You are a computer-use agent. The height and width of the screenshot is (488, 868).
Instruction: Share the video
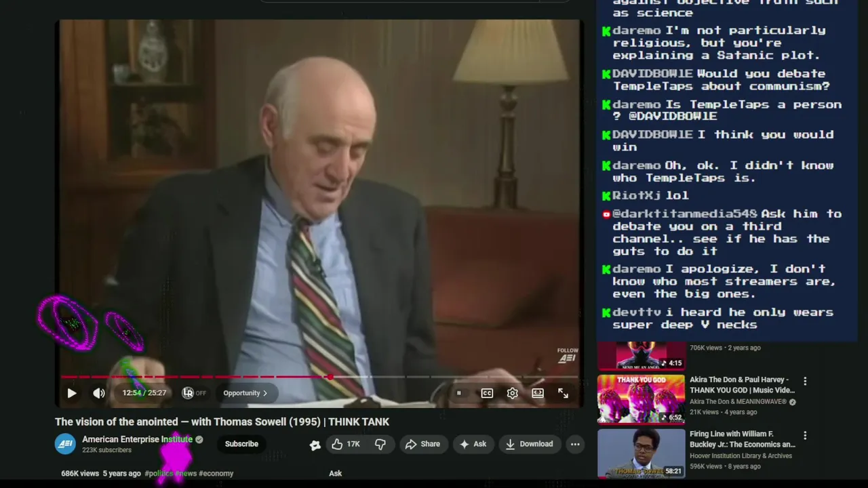422,444
